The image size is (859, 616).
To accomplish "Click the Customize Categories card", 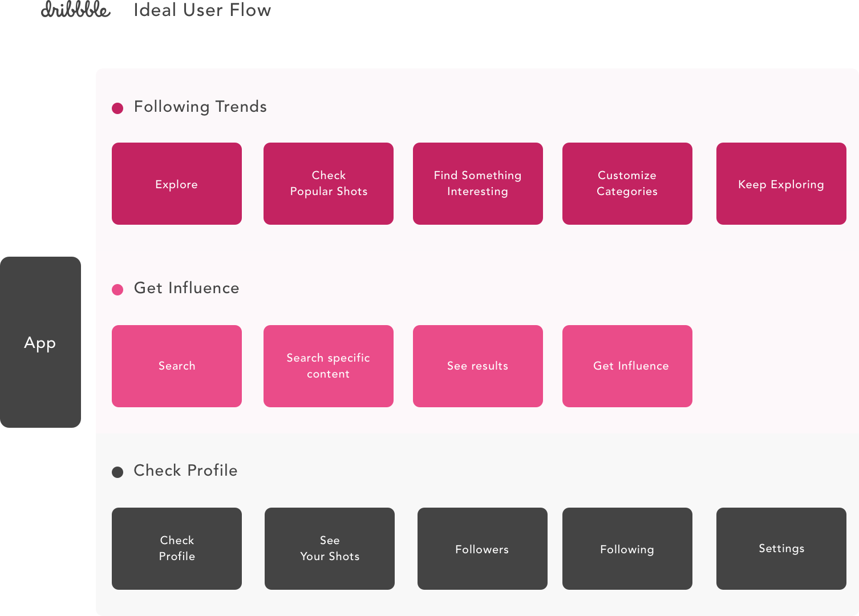I will [627, 184].
